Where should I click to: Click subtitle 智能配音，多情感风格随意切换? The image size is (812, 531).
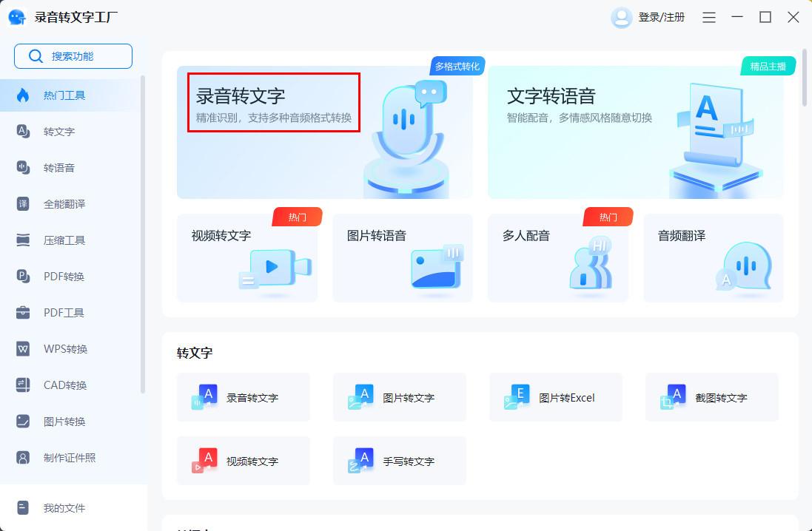click(579, 118)
